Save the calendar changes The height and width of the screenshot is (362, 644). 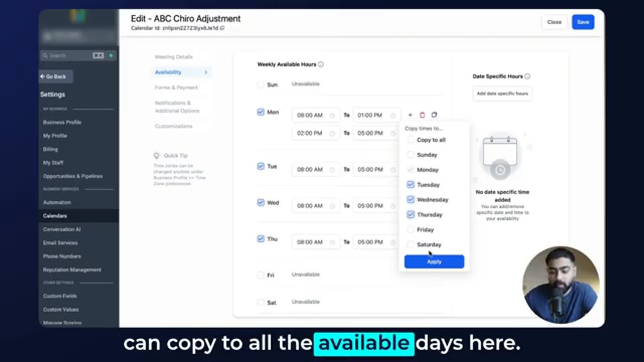coord(583,22)
